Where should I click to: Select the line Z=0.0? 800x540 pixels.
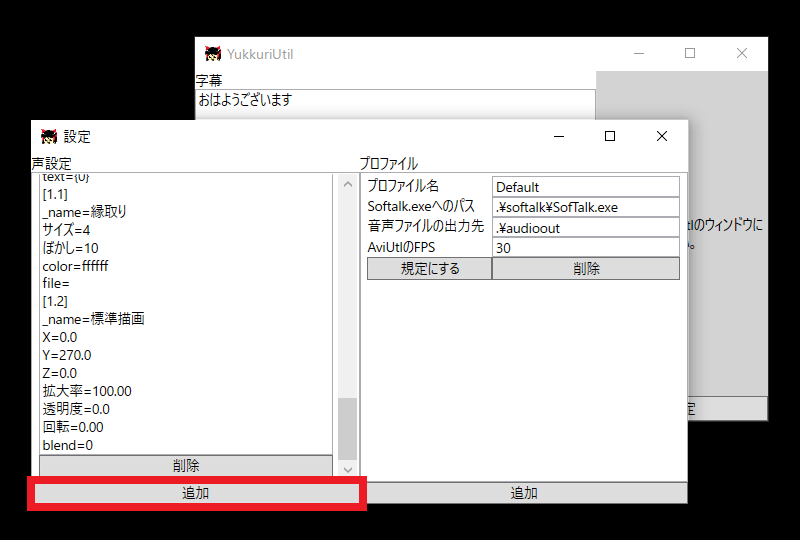[x=60, y=373]
